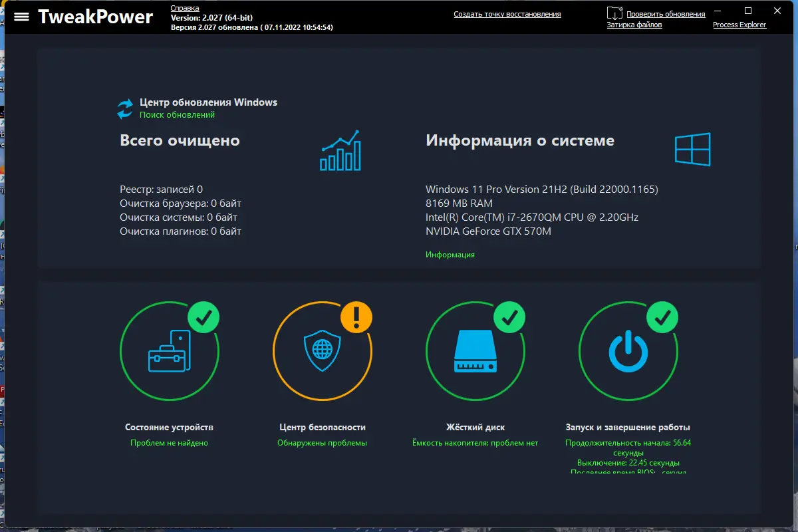Click Запуск и завершение работы label

(x=628, y=427)
